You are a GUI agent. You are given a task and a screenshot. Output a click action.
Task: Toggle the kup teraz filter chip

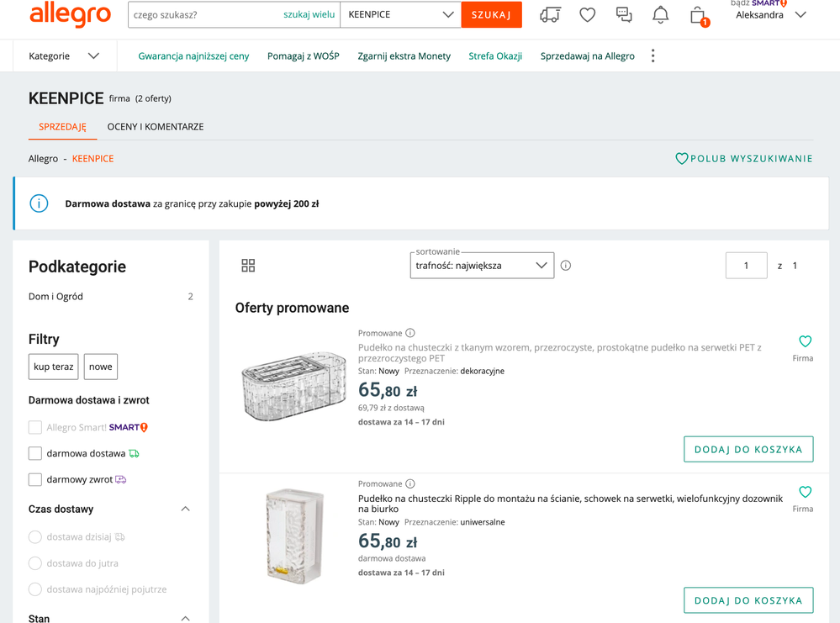[x=54, y=367]
